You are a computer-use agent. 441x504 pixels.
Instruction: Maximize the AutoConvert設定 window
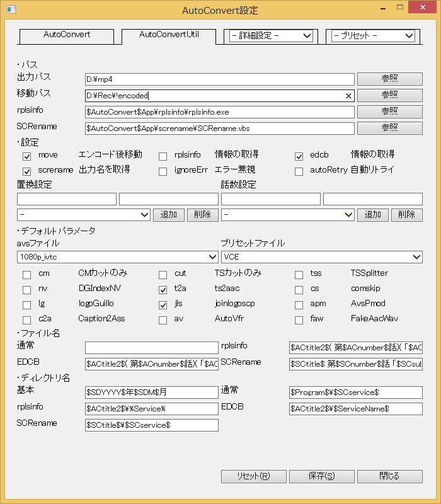point(400,8)
